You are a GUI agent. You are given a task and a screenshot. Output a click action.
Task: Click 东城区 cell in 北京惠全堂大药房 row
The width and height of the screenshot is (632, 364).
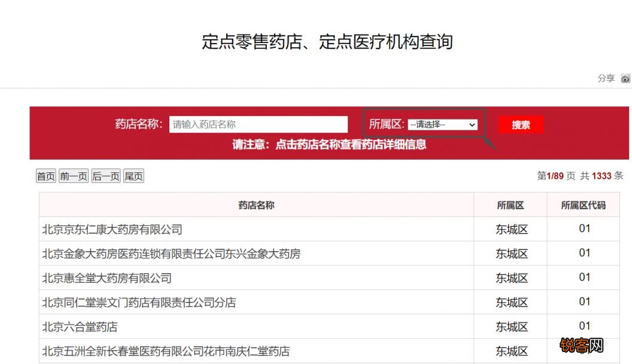[x=512, y=279]
